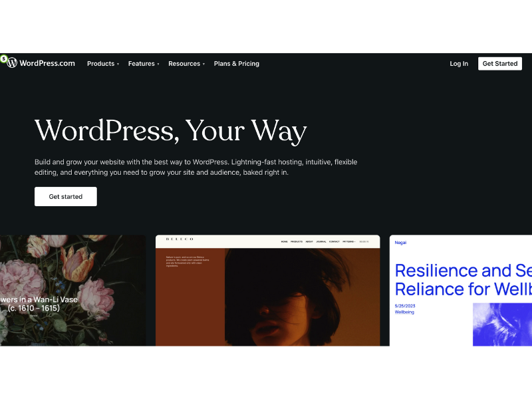This screenshot has width=532, height=399.
Task: Click the Wellbeing category text
Action: pos(404,312)
